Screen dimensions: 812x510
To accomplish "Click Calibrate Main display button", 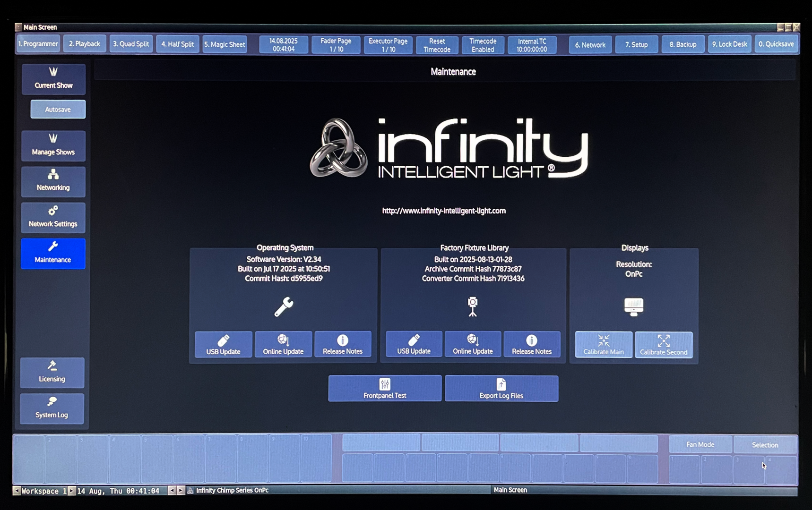I will [604, 345].
